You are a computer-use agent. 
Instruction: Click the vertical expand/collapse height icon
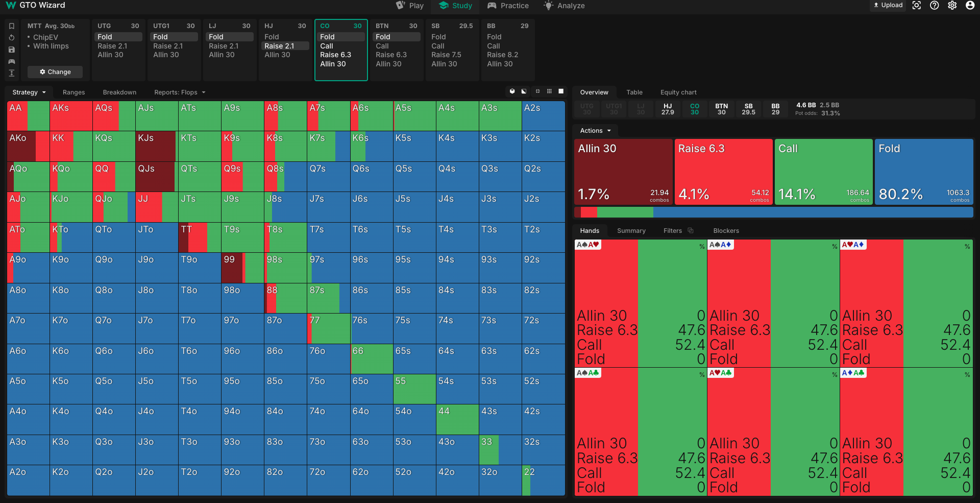point(12,73)
